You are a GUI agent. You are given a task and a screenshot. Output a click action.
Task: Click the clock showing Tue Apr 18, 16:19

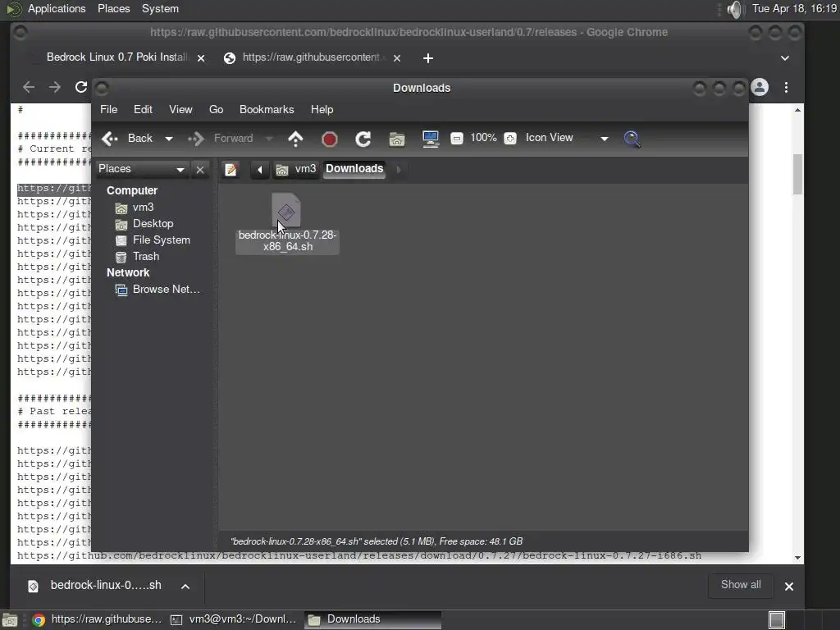coord(794,9)
